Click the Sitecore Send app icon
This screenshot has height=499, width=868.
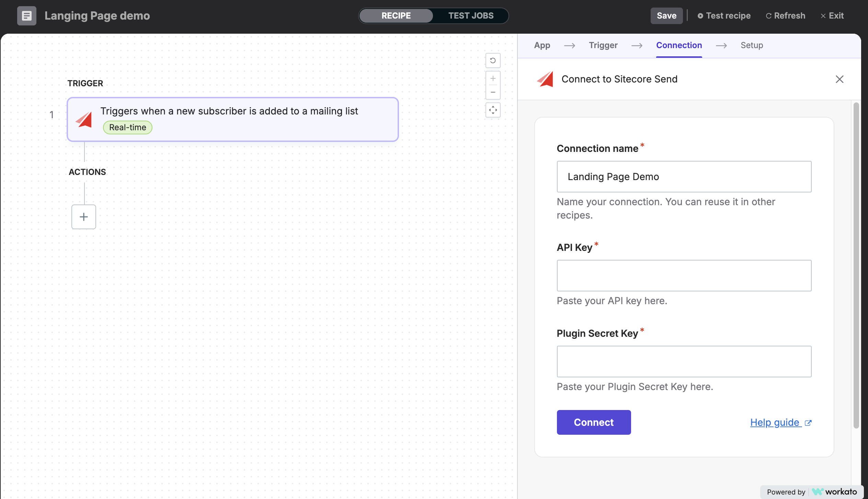[x=545, y=79]
